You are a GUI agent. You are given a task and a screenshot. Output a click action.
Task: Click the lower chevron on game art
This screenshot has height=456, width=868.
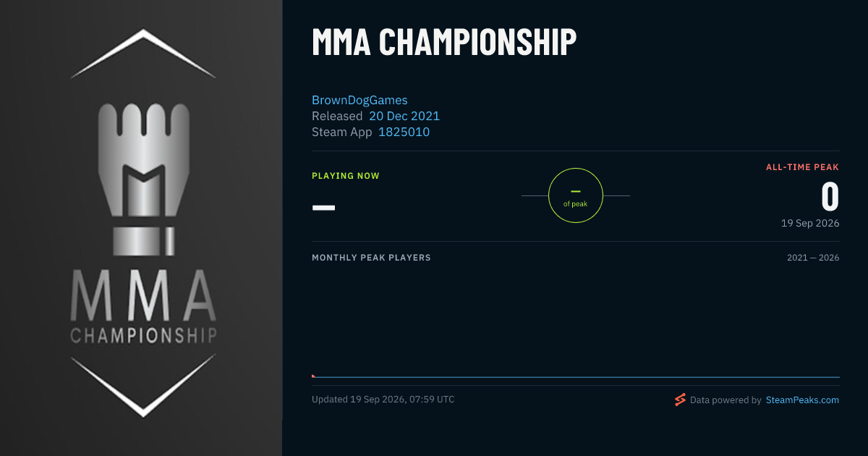click(x=143, y=387)
